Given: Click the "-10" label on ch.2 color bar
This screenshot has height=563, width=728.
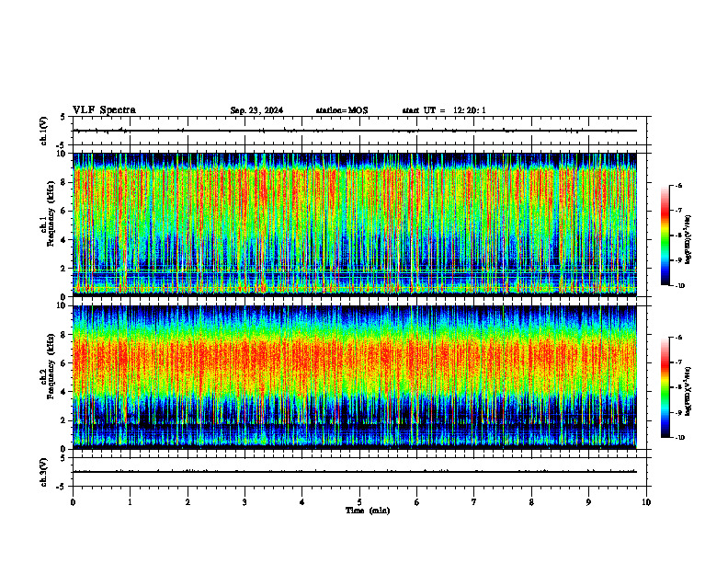Looking at the screenshot, I should click(679, 438).
